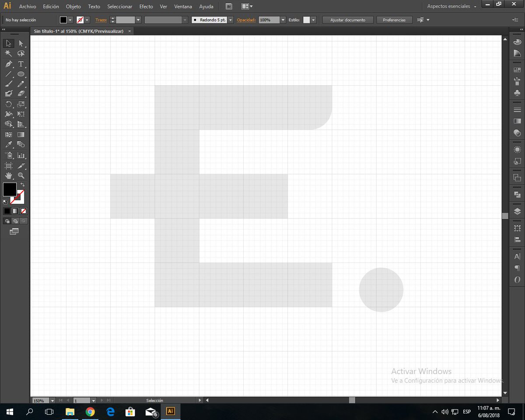Open the Symbols panel club icon
This screenshot has height=420, width=525.
pyautogui.click(x=517, y=93)
